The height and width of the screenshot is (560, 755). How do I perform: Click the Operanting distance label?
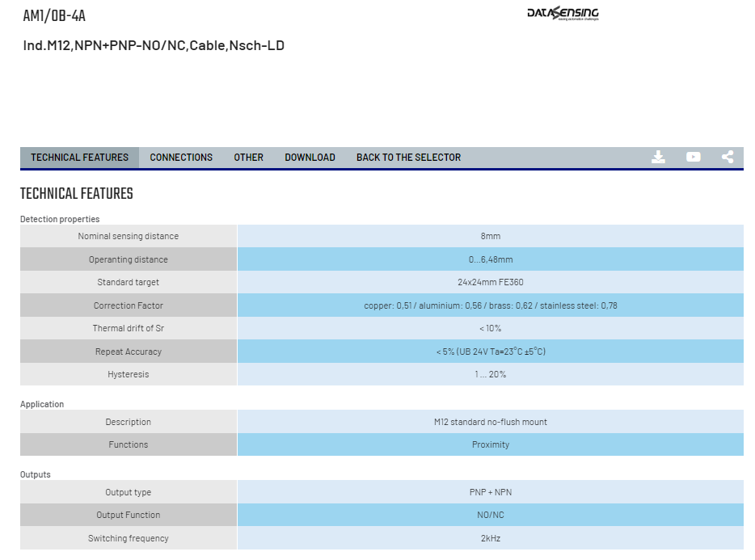coord(128,259)
